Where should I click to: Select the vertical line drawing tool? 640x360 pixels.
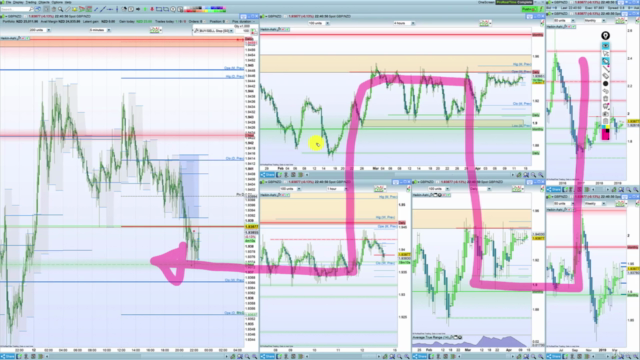coord(117,9)
